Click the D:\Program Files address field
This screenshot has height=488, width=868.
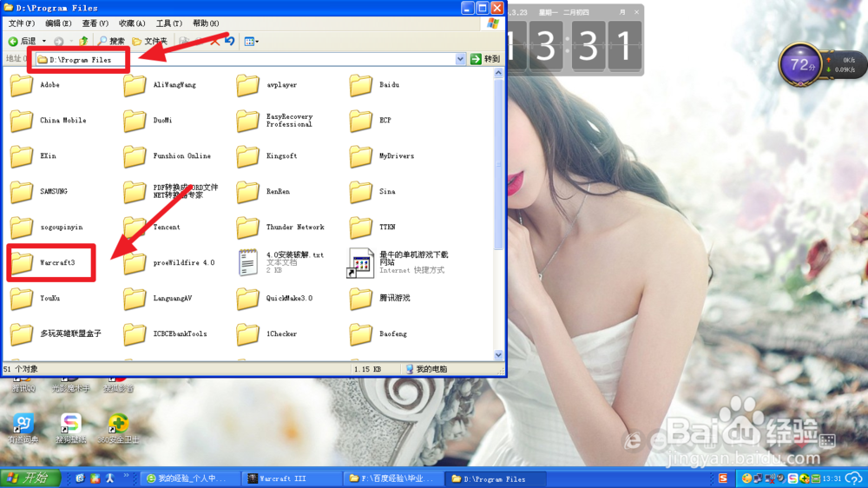[x=246, y=59]
